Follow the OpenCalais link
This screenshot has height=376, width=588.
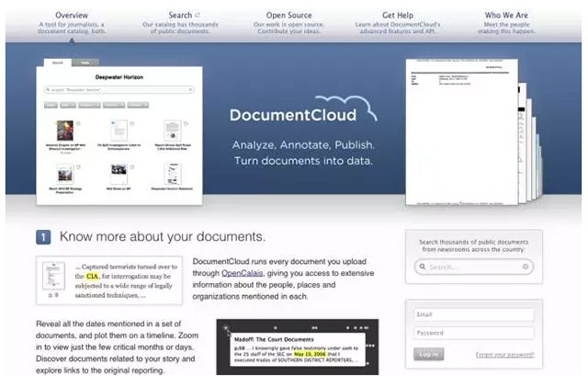(x=243, y=274)
